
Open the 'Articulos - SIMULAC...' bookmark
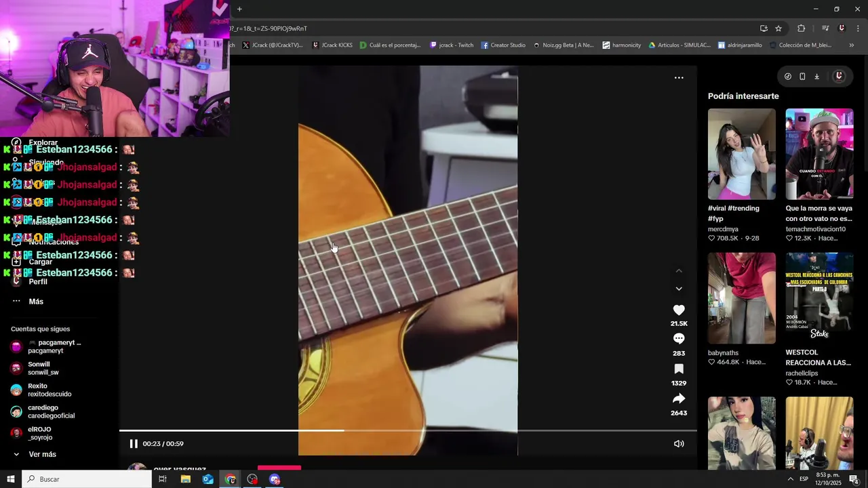[x=679, y=45]
